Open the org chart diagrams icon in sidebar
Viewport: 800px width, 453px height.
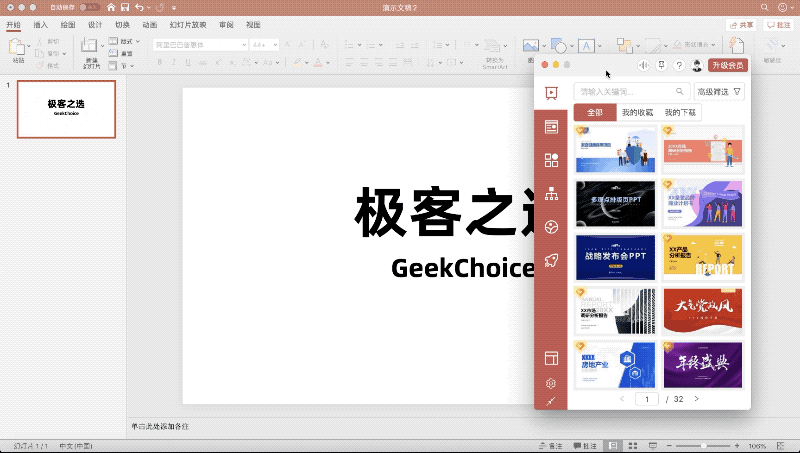(551, 194)
